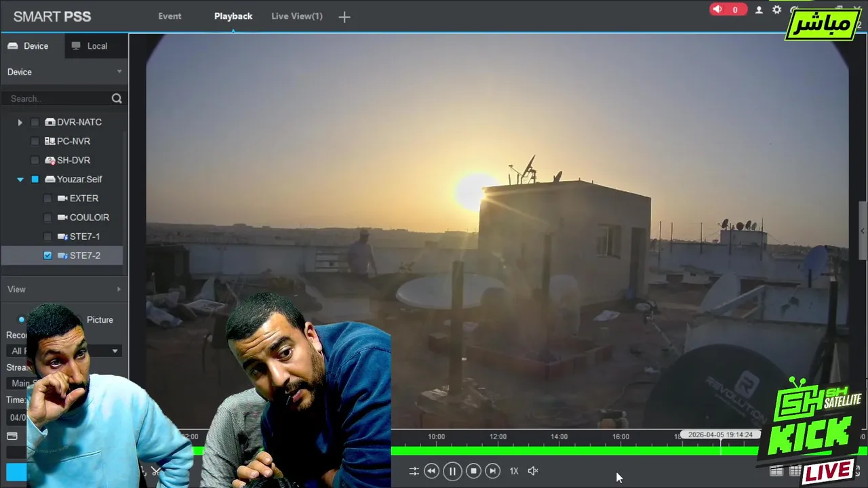Screen dimensions: 868x488
Task: Click the STE7-2 camera icon
Action: 62,255
